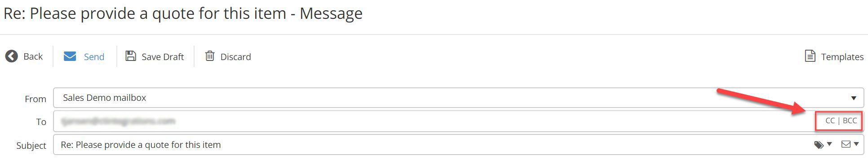Viewport: 868px width, 164px height.
Task: Go Back to previous page
Action: 24,56
